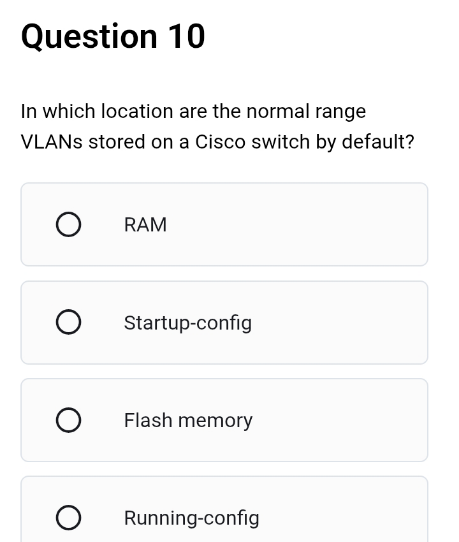This screenshot has width=459, height=542.
Task: Click the "Startup-config" answer label text
Action: pos(188,323)
